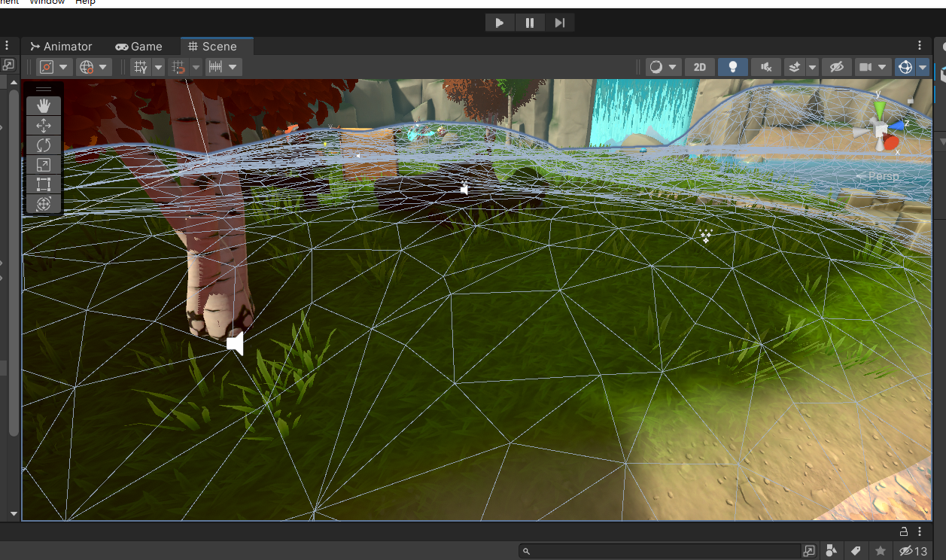Open the gizmos dropdown arrow

click(923, 67)
